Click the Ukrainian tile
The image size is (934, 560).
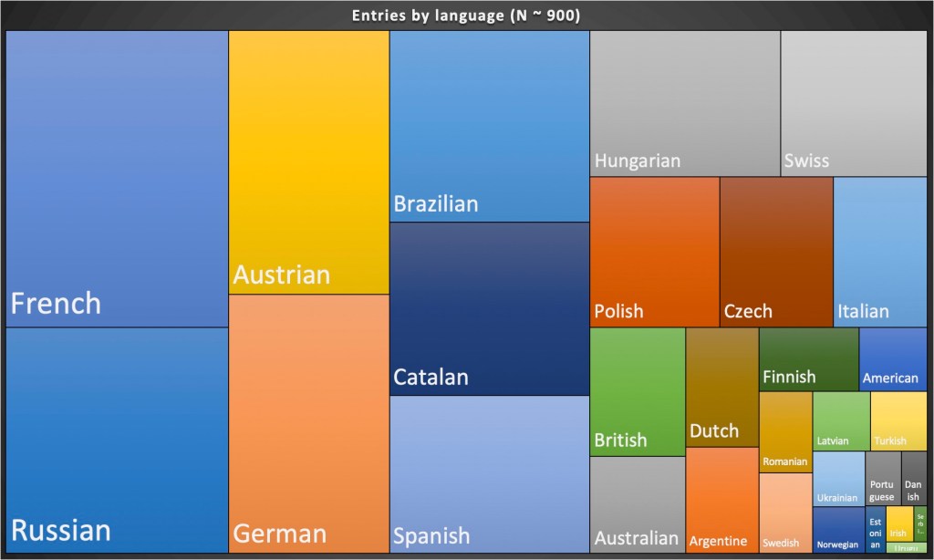pos(837,478)
